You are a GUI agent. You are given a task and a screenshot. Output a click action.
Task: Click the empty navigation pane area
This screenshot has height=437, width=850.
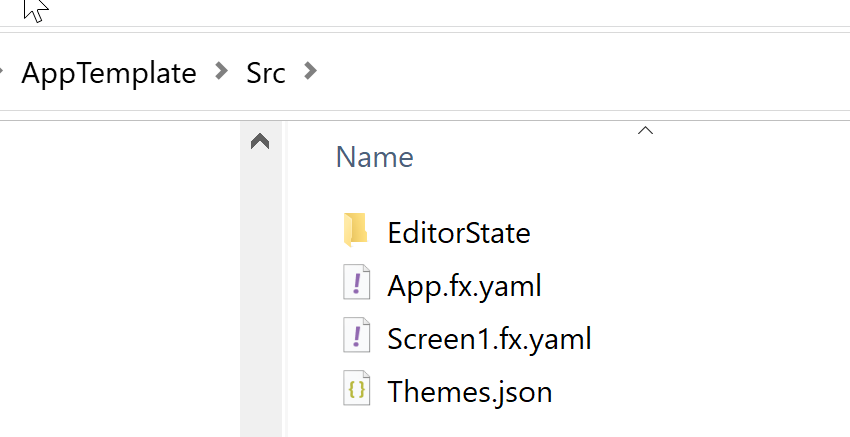(119, 279)
